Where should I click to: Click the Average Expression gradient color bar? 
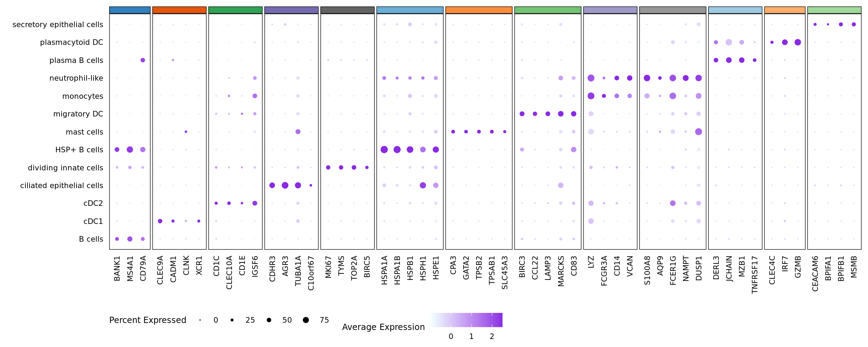tap(467, 320)
